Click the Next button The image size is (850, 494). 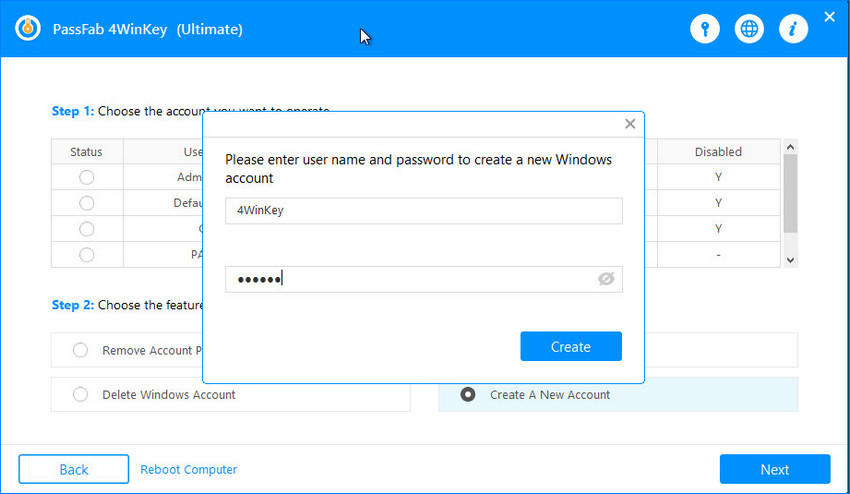[x=775, y=469]
